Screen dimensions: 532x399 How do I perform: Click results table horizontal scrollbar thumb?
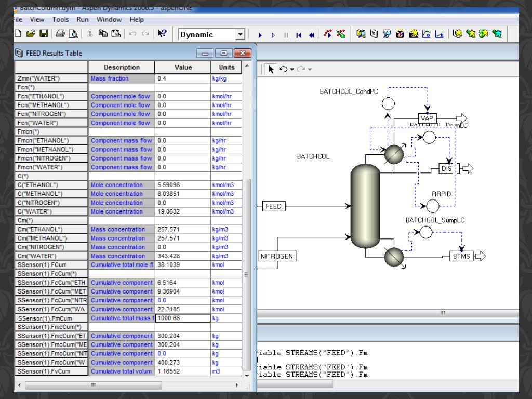pyautogui.click(x=94, y=385)
